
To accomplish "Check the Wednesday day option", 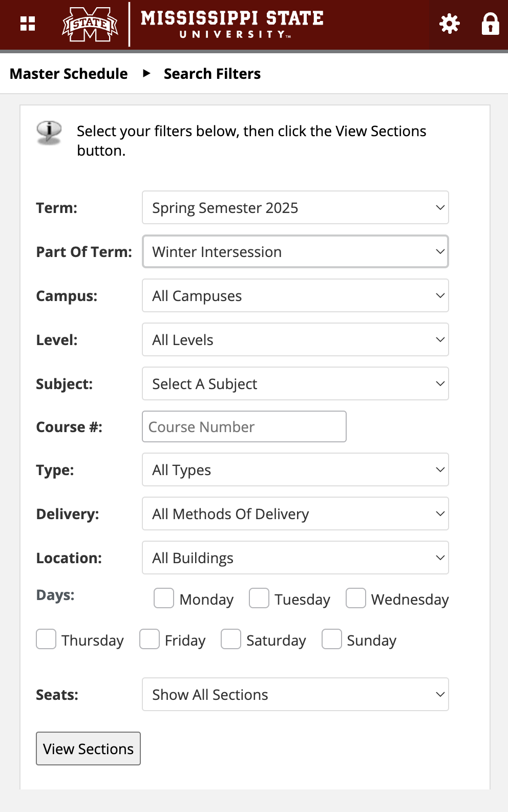I will 356,598.
